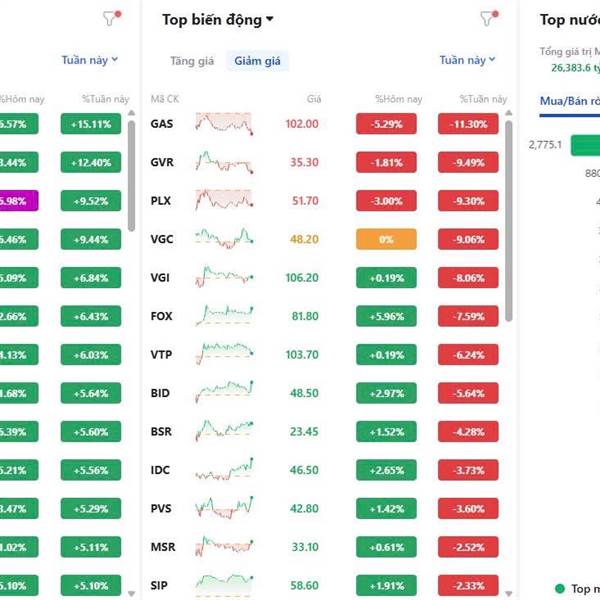
Task: Open the VGC mini price chart
Action: pos(224,239)
